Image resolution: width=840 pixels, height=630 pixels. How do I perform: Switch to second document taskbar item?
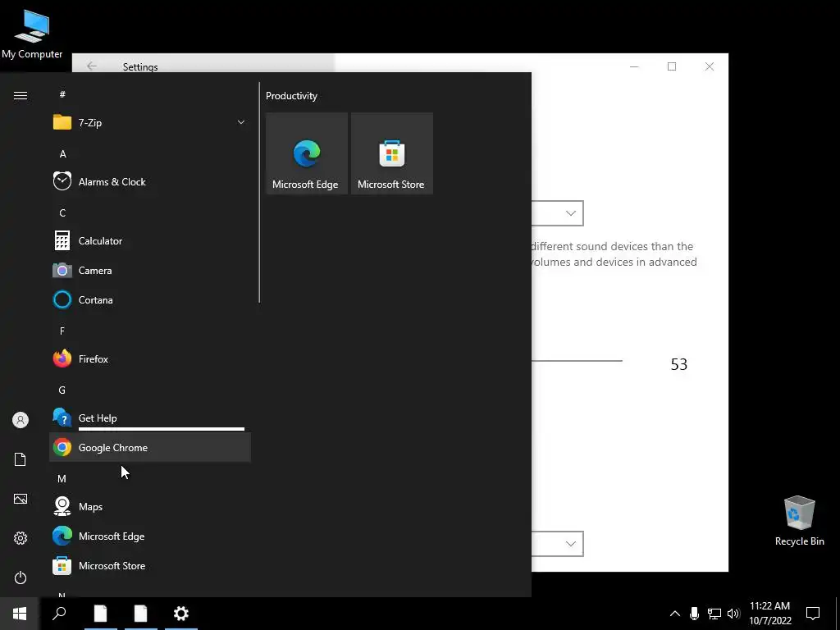click(x=141, y=614)
